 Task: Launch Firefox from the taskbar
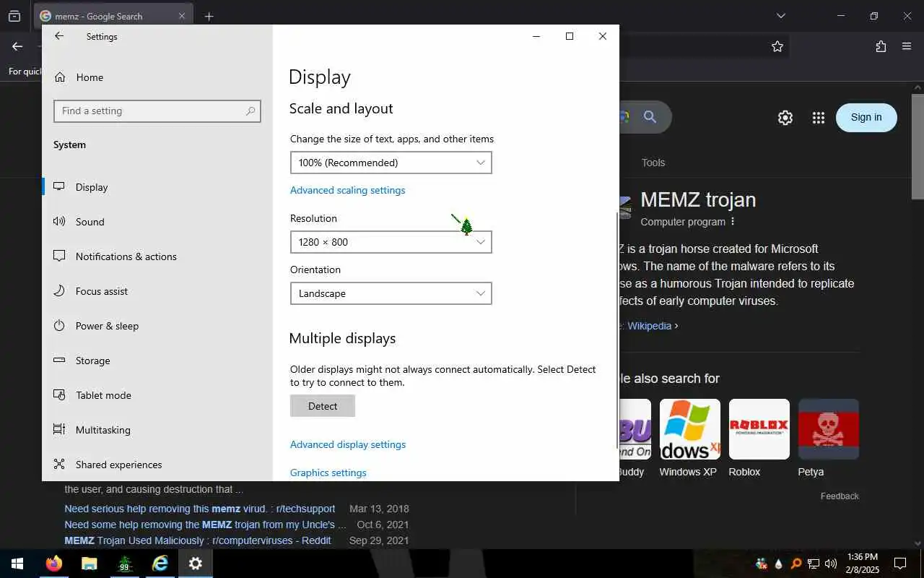click(54, 564)
